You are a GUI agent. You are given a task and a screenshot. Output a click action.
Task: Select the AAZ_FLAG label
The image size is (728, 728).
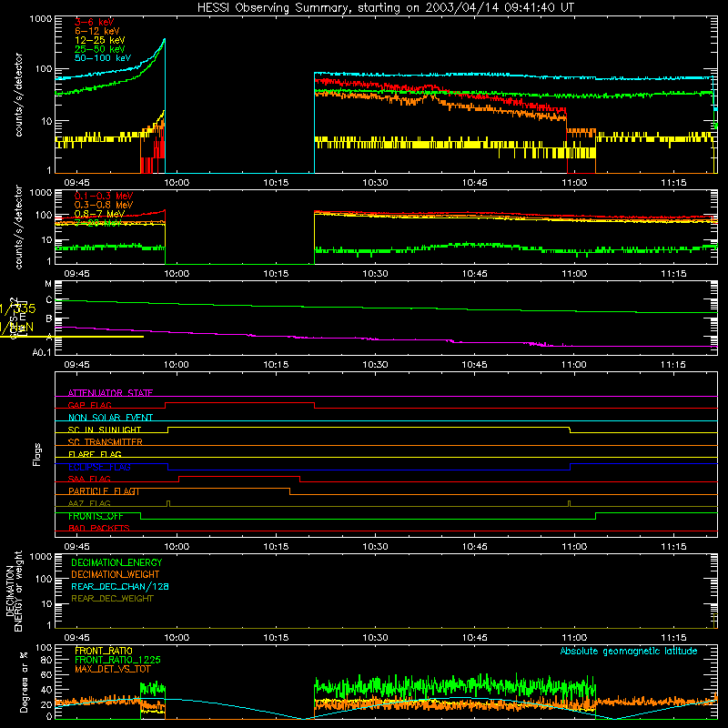tap(89, 503)
